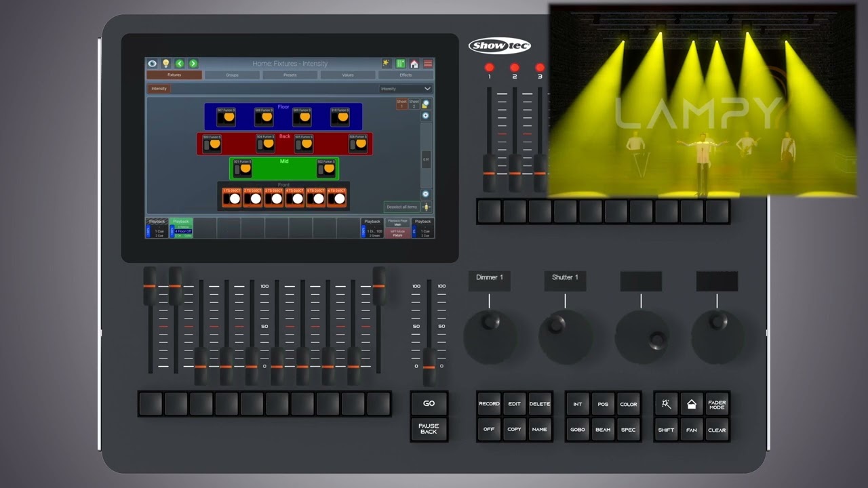Select Sheet 2

tap(414, 104)
